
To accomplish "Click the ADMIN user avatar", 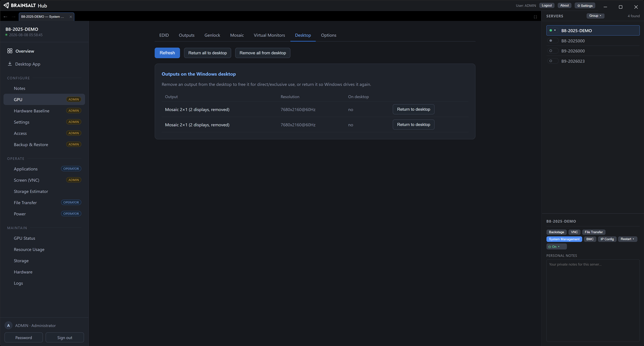I will pyautogui.click(x=8, y=325).
